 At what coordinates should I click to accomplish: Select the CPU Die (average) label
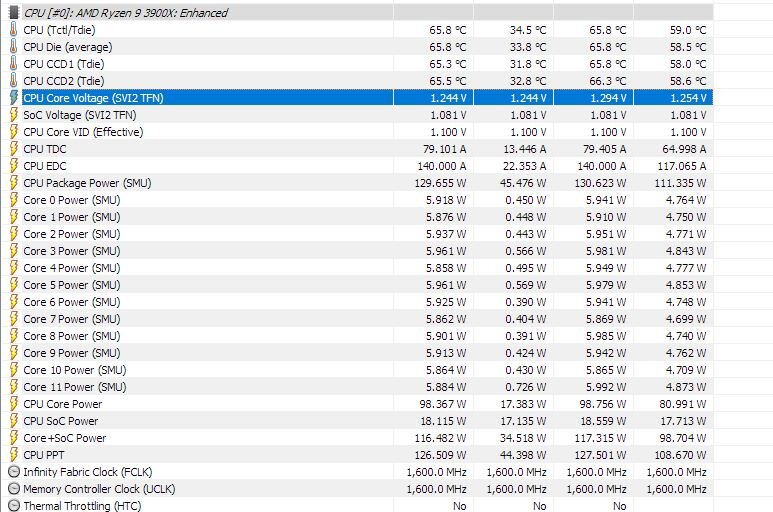[68, 47]
